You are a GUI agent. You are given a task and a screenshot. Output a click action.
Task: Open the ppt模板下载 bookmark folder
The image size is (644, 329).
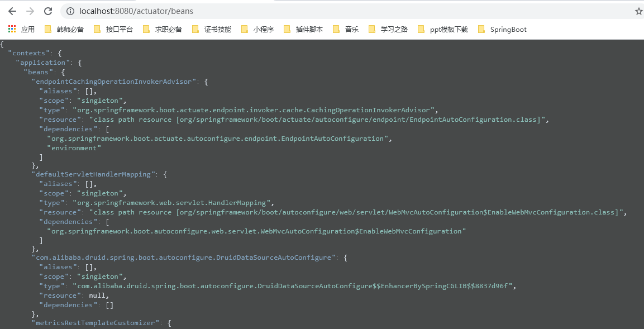[443, 29]
